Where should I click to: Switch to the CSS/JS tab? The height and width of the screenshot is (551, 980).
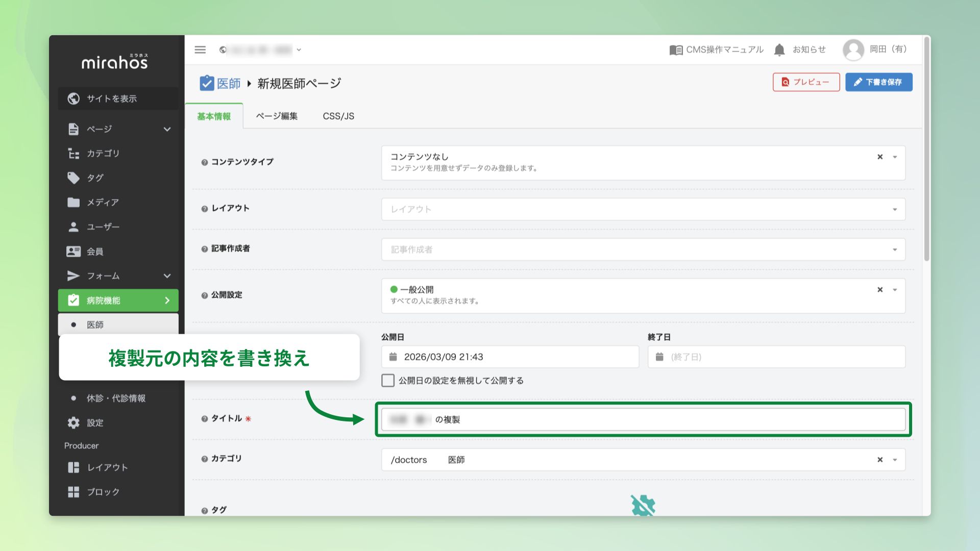(x=338, y=116)
